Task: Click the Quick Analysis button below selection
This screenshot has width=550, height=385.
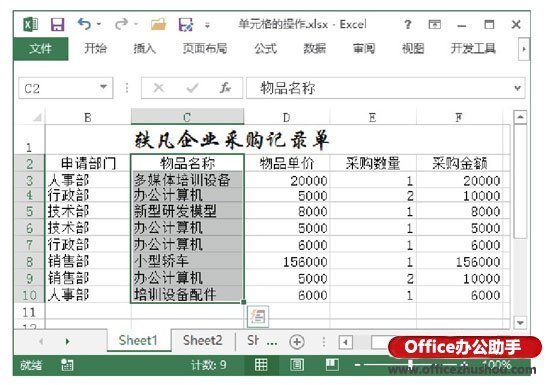Action: click(x=258, y=317)
